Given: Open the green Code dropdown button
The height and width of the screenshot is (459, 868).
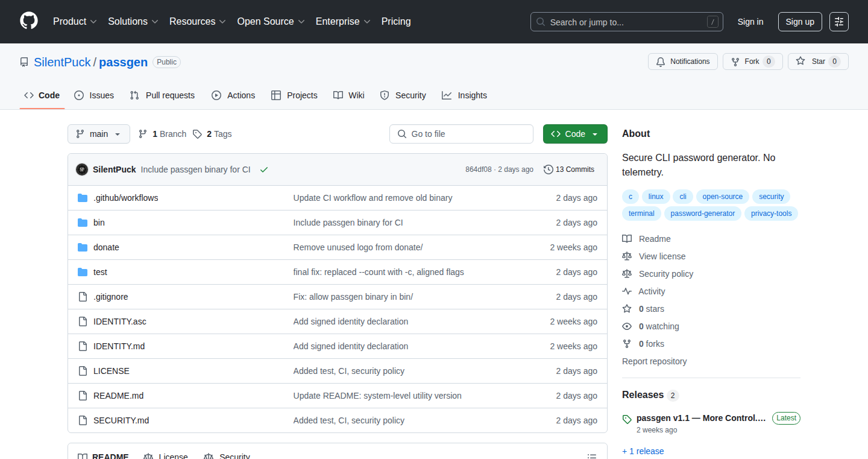Looking at the screenshot, I should pyautogui.click(x=575, y=134).
